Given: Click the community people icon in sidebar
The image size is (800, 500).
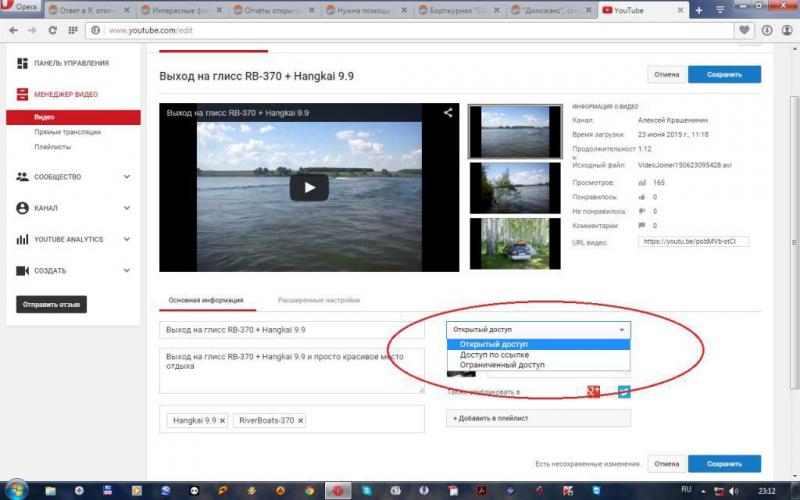Looking at the screenshot, I should [x=22, y=177].
